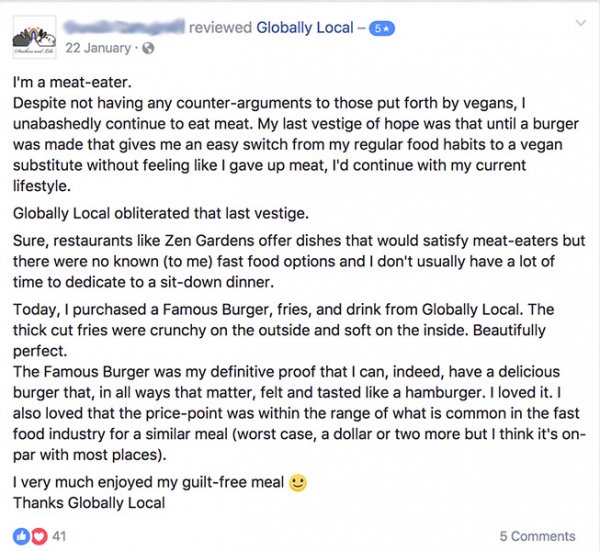
Task: Open the Globally Local page link
Action: [305, 28]
